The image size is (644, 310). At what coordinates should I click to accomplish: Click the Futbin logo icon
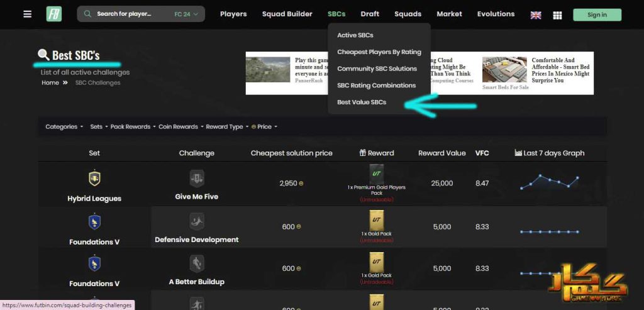click(54, 14)
